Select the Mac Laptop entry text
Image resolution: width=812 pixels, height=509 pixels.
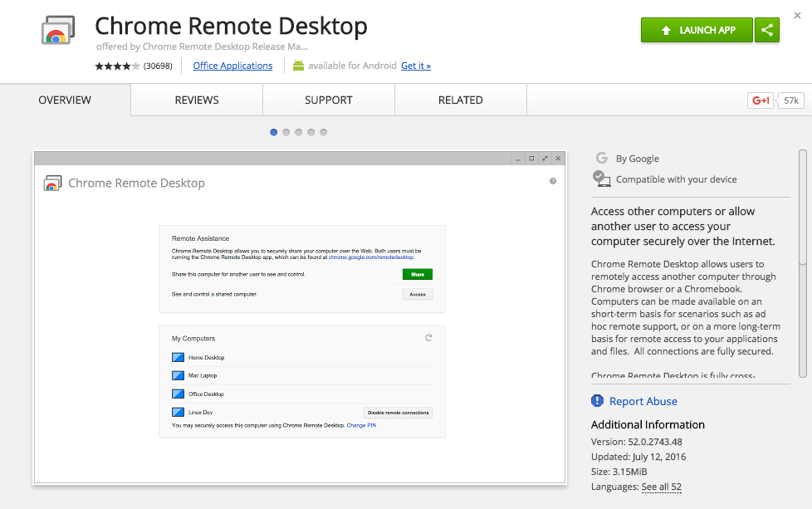pos(203,376)
